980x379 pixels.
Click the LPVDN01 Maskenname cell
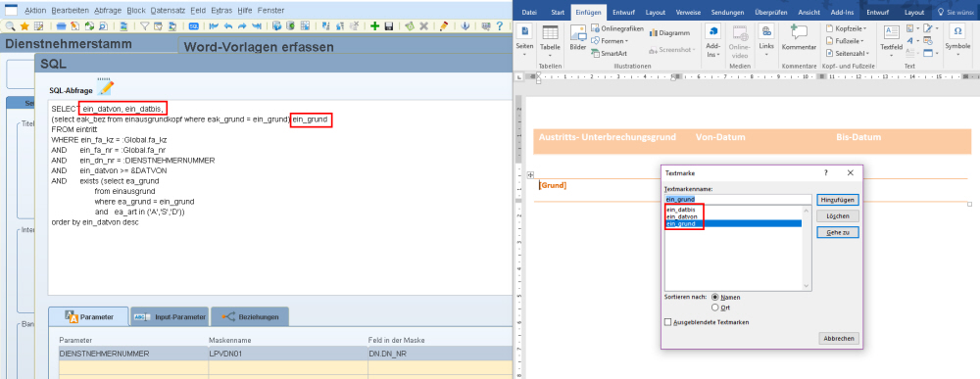(287, 354)
